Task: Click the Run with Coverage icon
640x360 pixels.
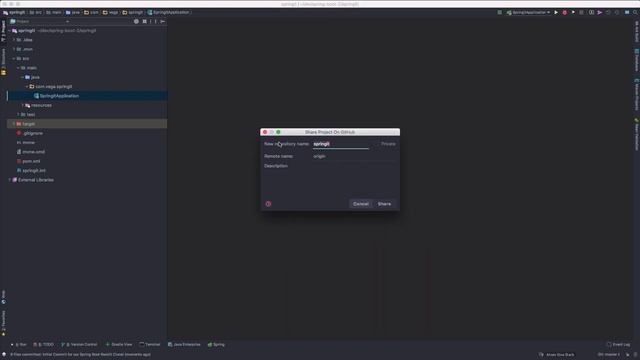Action: tap(573, 13)
